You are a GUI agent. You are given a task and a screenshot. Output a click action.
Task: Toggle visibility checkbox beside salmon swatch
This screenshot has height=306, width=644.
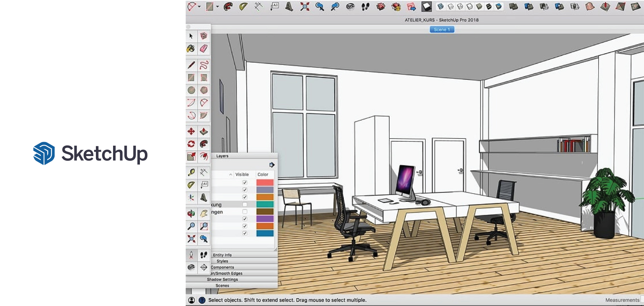245,183
